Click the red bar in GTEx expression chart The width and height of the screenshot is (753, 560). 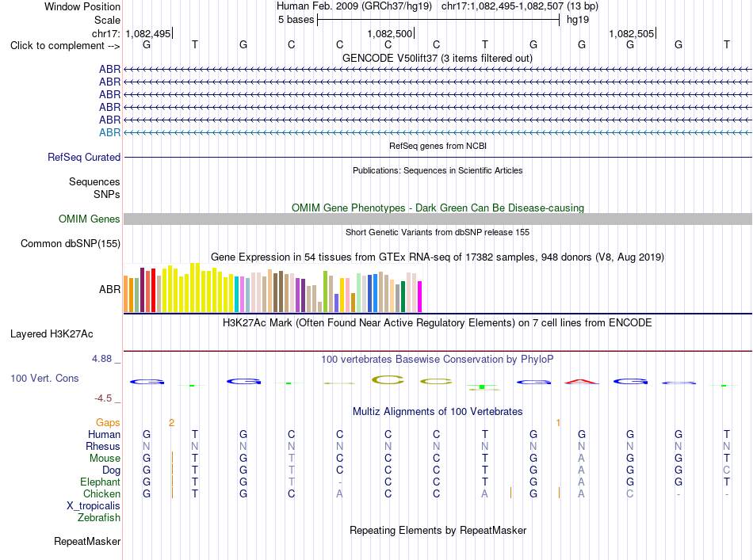coord(153,291)
